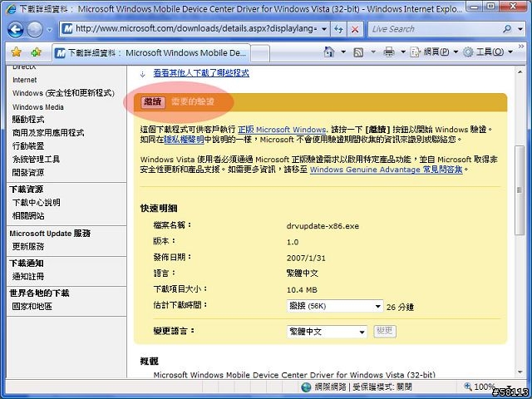Click the Live Search input box
Screen dimensions: 532x399
[x=434, y=29]
